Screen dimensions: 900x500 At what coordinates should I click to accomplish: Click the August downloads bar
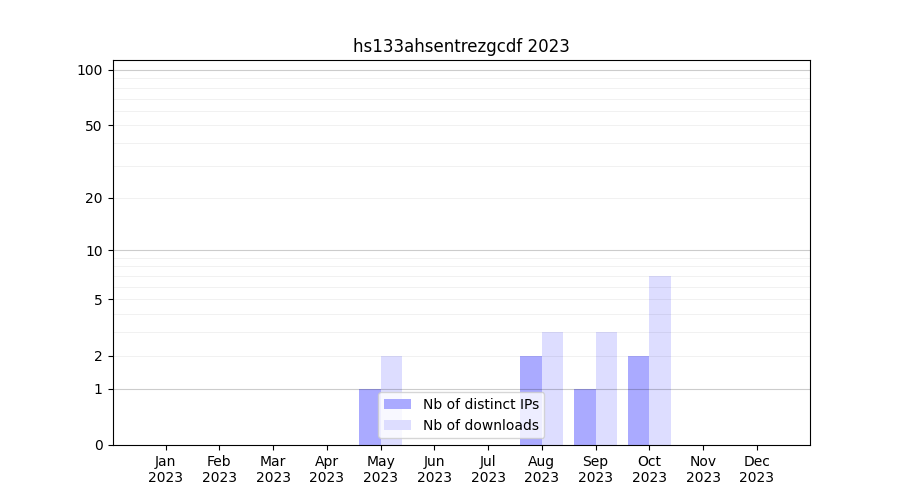coord(552,388)
